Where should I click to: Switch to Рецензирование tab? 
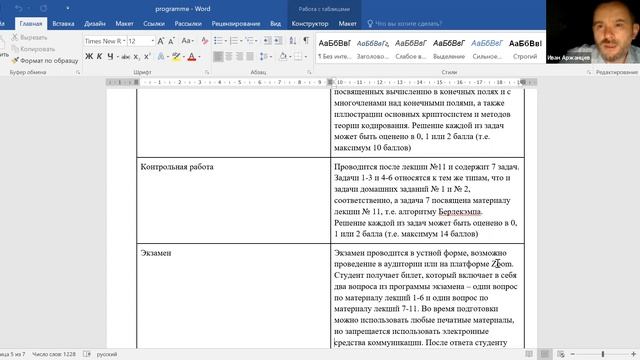[x=236, y=24]
